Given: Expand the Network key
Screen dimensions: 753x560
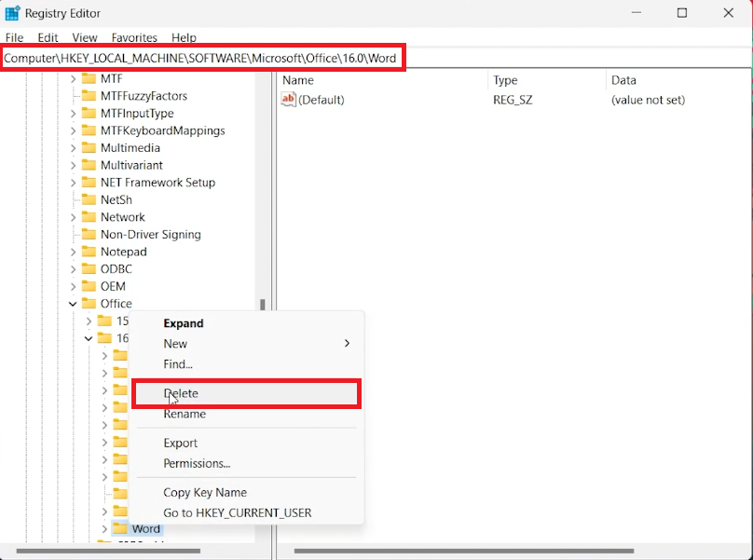Looking at the screenshot, I should coord(73,217).
